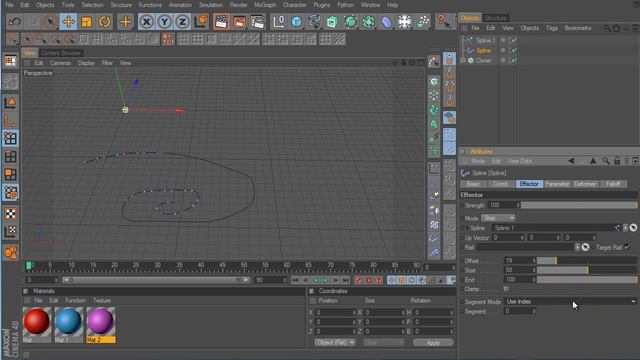Adjust the Strength slider
640x360 pixels.
(579, 205)
